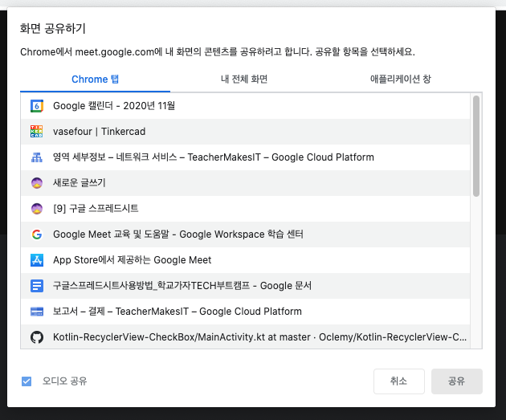Select App Store에서 제공하는 Google Meet entry

tap(245, 260)
